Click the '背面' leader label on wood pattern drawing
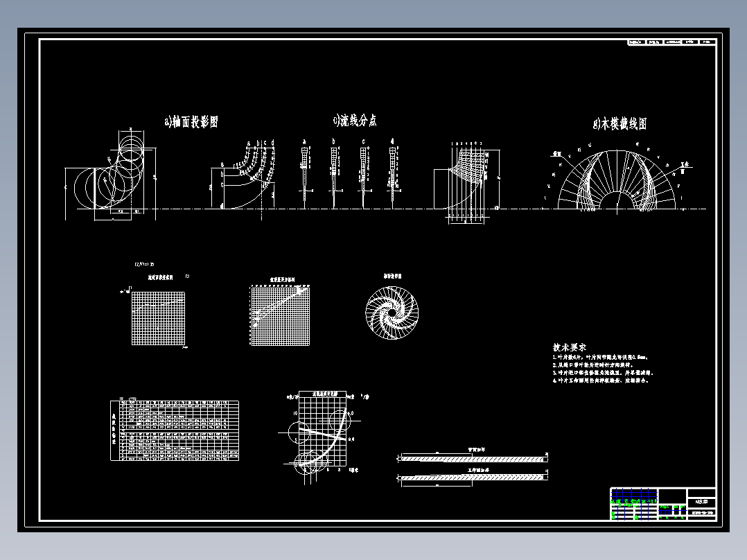The width and height of the screenshot is (747, 560). [556, 155]
